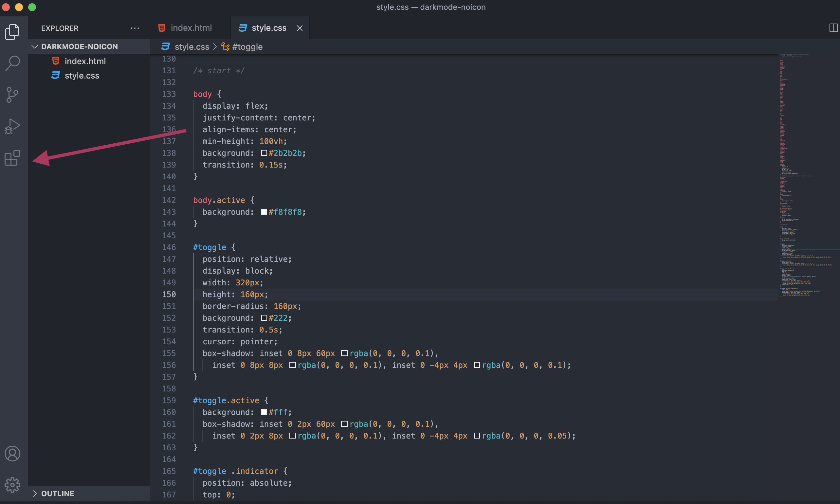This screenshot has height=504, width=840.
Task: Click the window title 'style.css — darkmode-noicon'
Action: 431,7
